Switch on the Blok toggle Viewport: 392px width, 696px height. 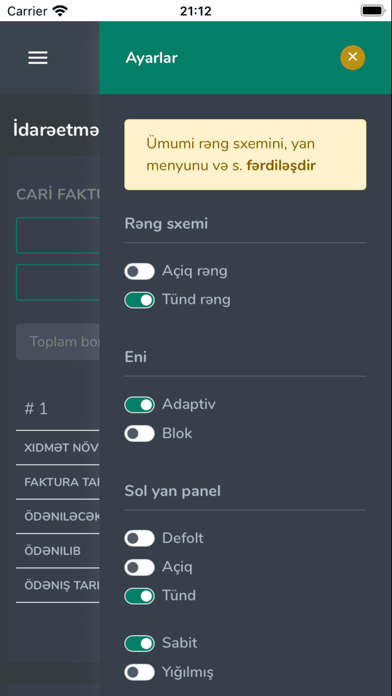pos(139,434)
